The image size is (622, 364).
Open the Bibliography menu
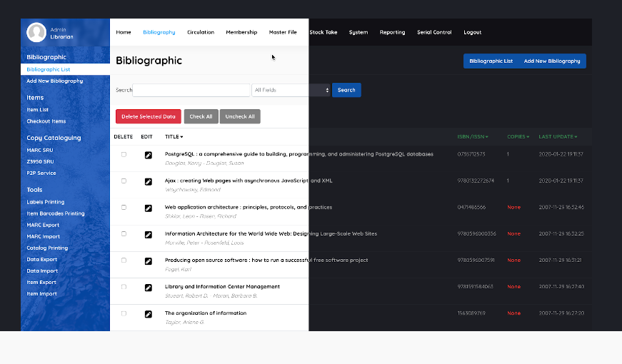pos(159,32)
